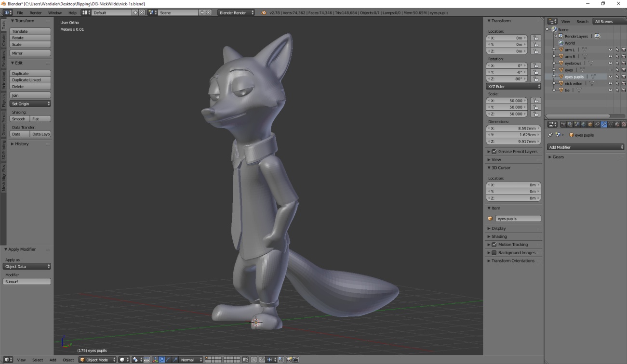This screenshot has height=364, width=627.
Task: Open the Material properties tab icon
Action: coord(617,124)
